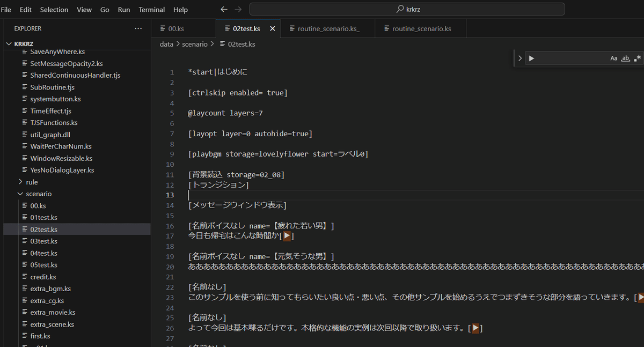
Task: Click the search icon in command center
Action: 400,10
